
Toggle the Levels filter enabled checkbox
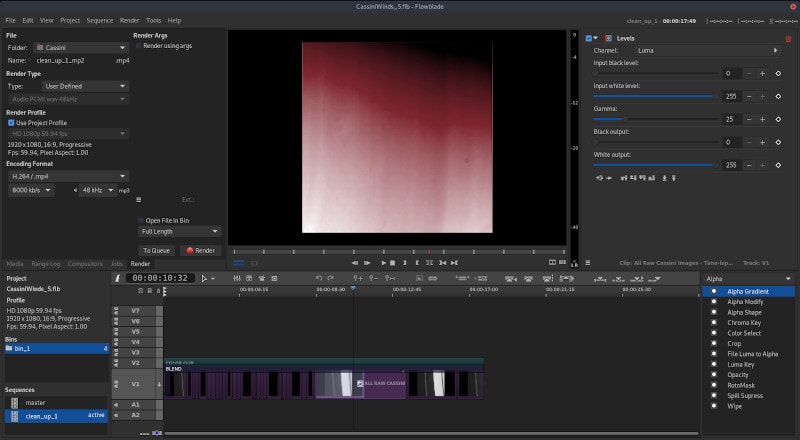[x=588, y=38]
